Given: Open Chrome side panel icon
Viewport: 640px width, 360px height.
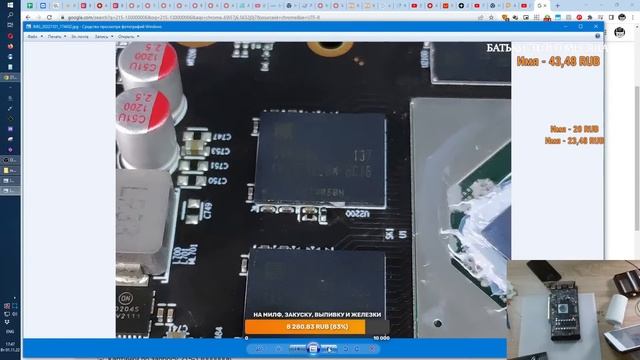Looking at the screenshot, I should (611, 18).
